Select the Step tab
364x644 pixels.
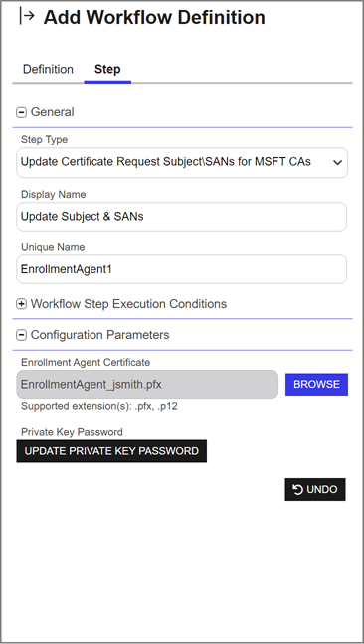point(107,69)
